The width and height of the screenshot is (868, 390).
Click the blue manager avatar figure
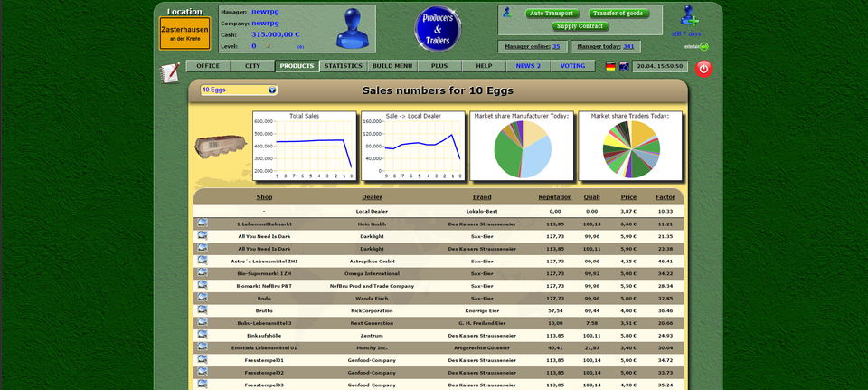(x=353, y=29)
